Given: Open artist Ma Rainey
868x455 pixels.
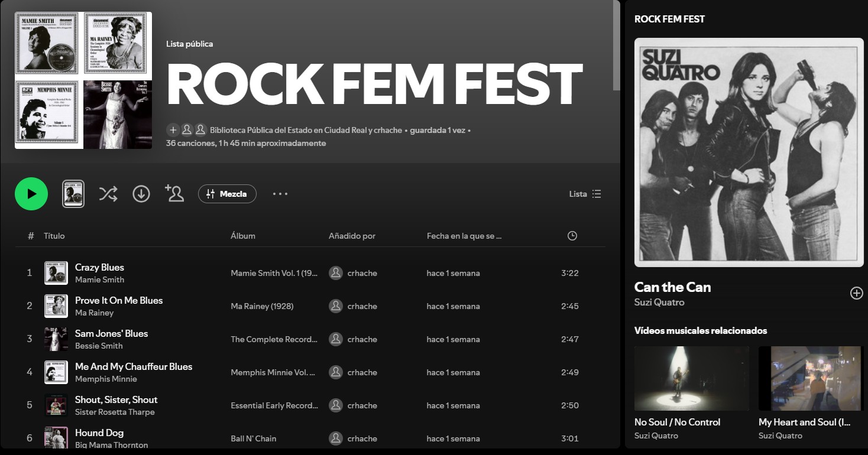Looking at the screenshot, I should 94,313.
